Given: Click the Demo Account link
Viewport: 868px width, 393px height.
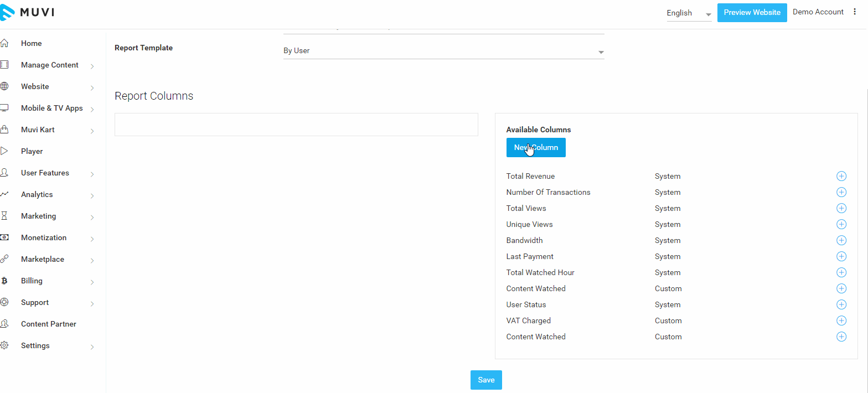Looking at the screenshot, I should (818, 12).
